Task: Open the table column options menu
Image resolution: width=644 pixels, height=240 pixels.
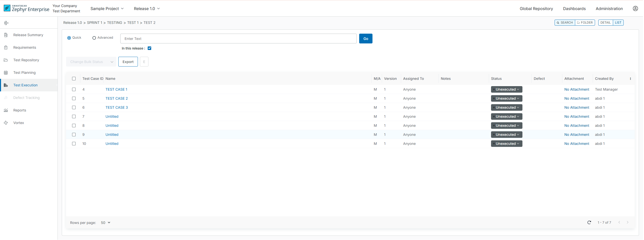Action: 630,79
